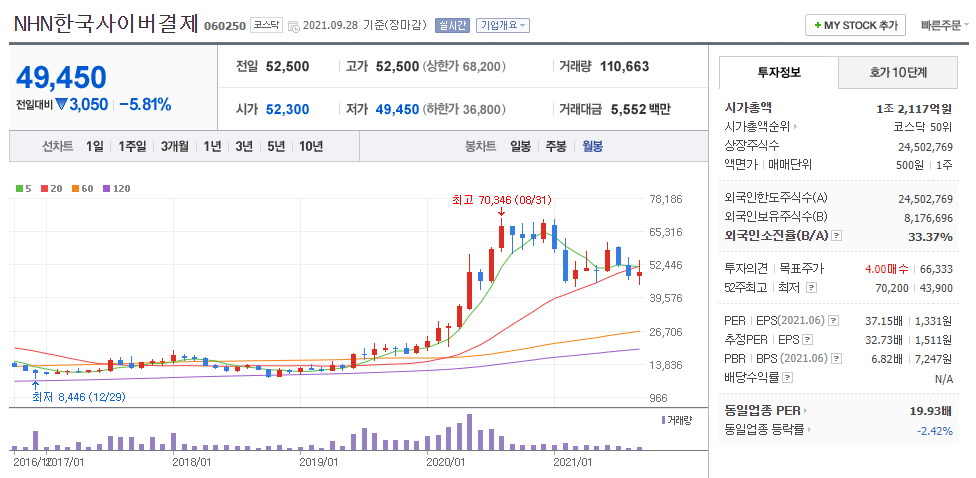Click the orange 60-day average swatch
The height and width of the screenshot is (478, 976).
75,189
